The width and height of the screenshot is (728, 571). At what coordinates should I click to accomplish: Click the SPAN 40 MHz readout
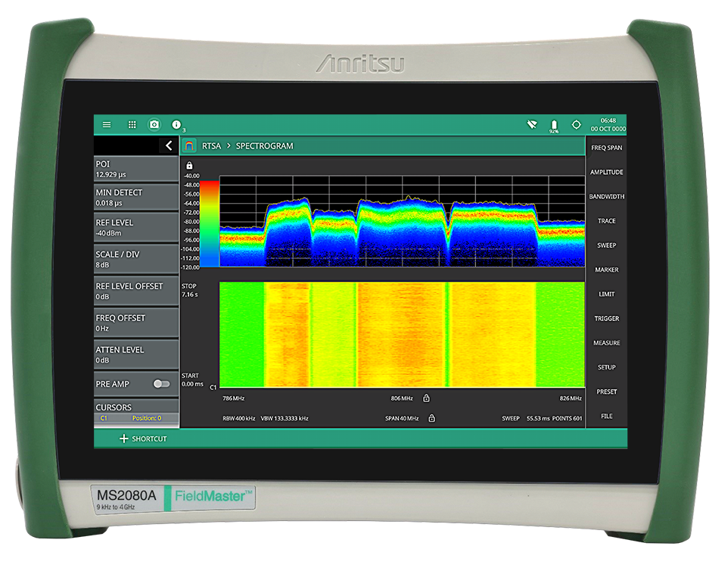402,418
